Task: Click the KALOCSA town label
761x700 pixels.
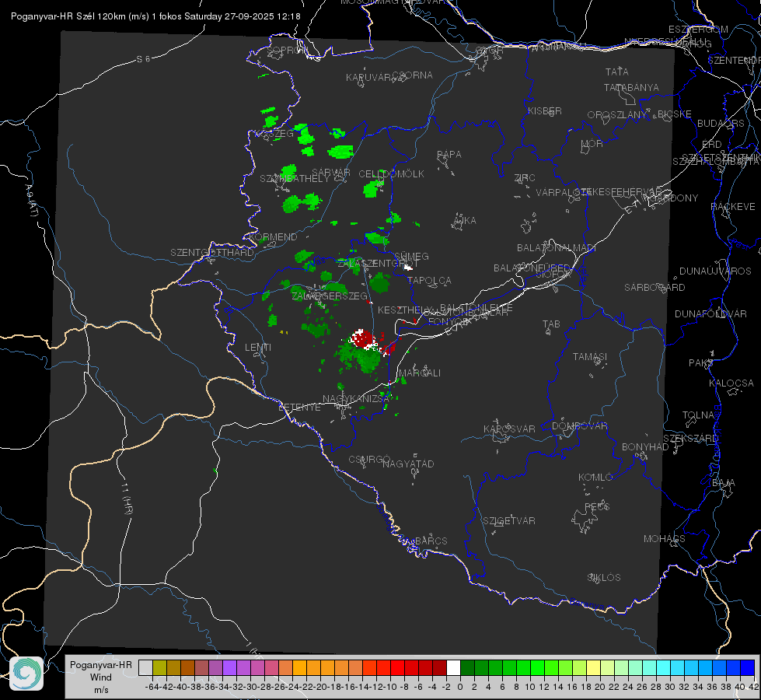Action: [x=731, y=383]
